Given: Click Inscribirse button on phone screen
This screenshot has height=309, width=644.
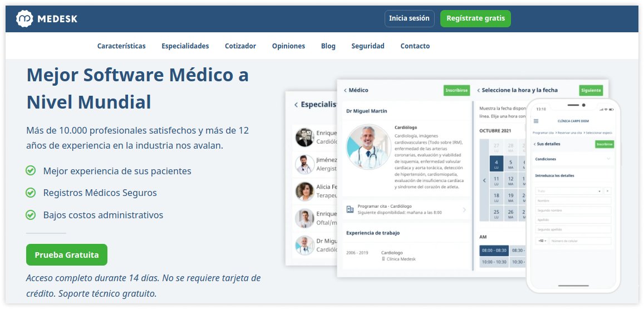Looking at the screenshot, I should point(604,144).
